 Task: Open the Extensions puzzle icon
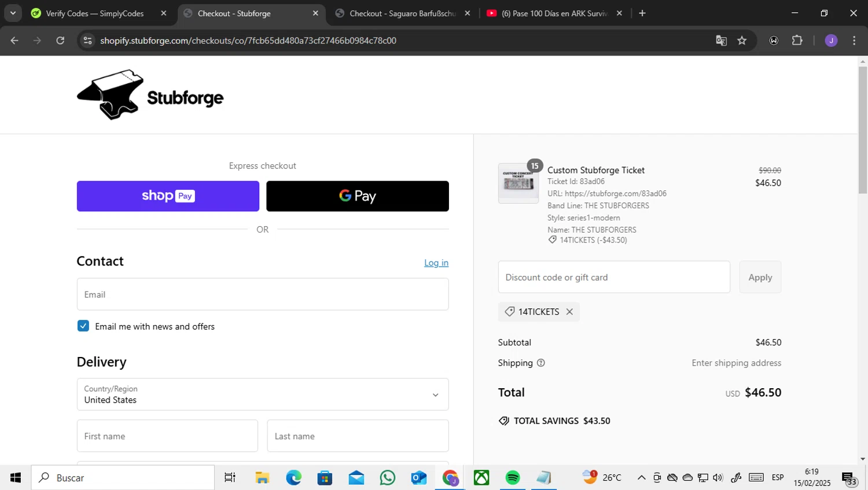(x=797, y=40)
